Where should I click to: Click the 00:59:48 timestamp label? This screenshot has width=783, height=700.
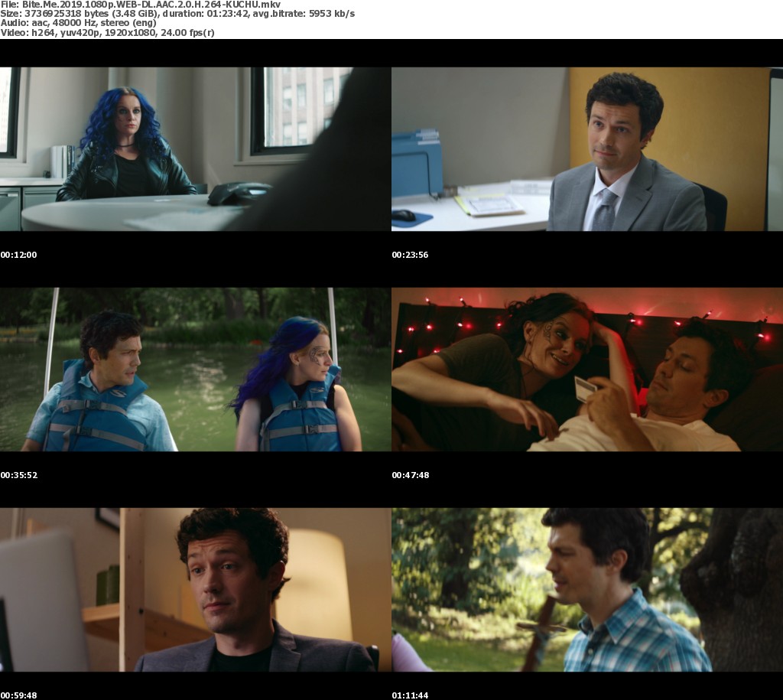18,695
